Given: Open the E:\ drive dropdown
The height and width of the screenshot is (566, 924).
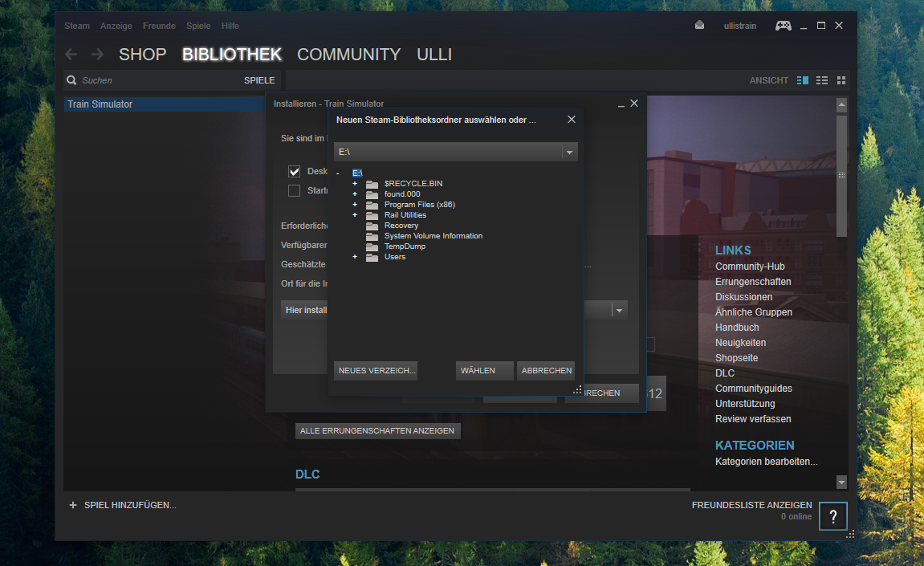Looking at the screenshot, I should 569,152.
